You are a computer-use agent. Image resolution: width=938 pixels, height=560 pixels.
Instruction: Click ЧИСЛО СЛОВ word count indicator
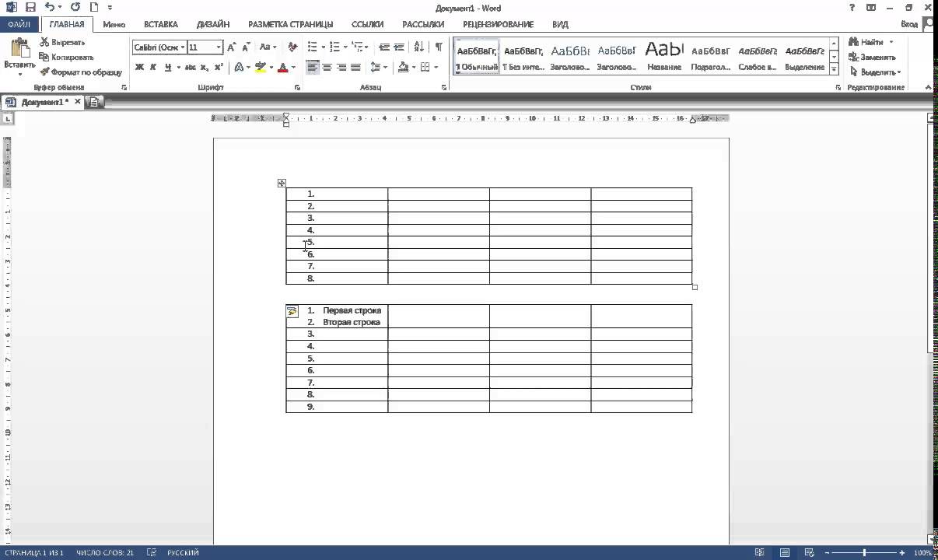coord(105,553)
